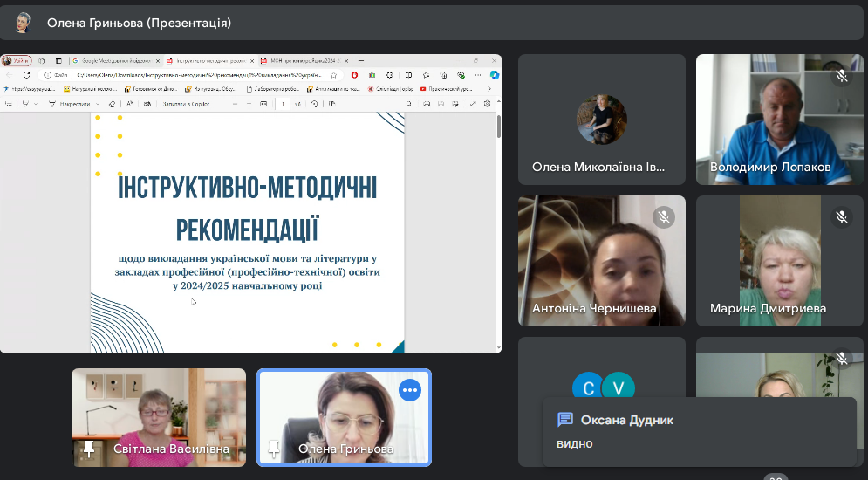Open more options on Олена Гриньова tile
Viewport: 868px width, 480px height.
click(410, 390)
